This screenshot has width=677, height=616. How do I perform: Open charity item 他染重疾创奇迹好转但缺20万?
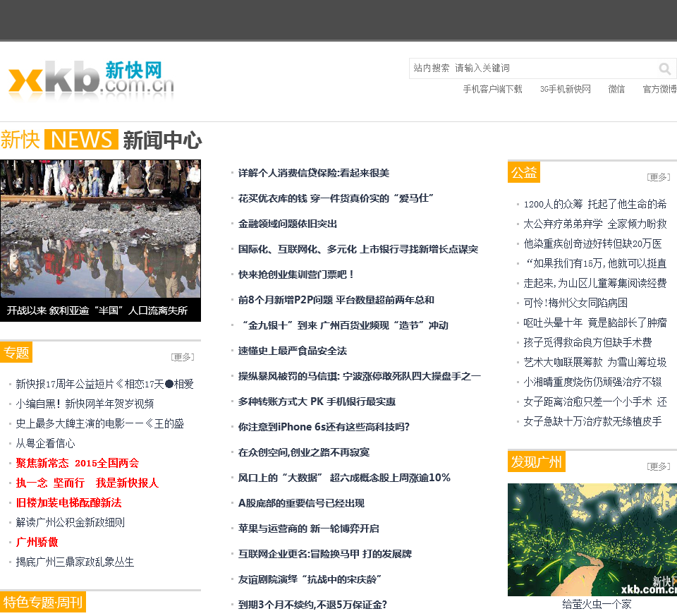click(592, 244)
